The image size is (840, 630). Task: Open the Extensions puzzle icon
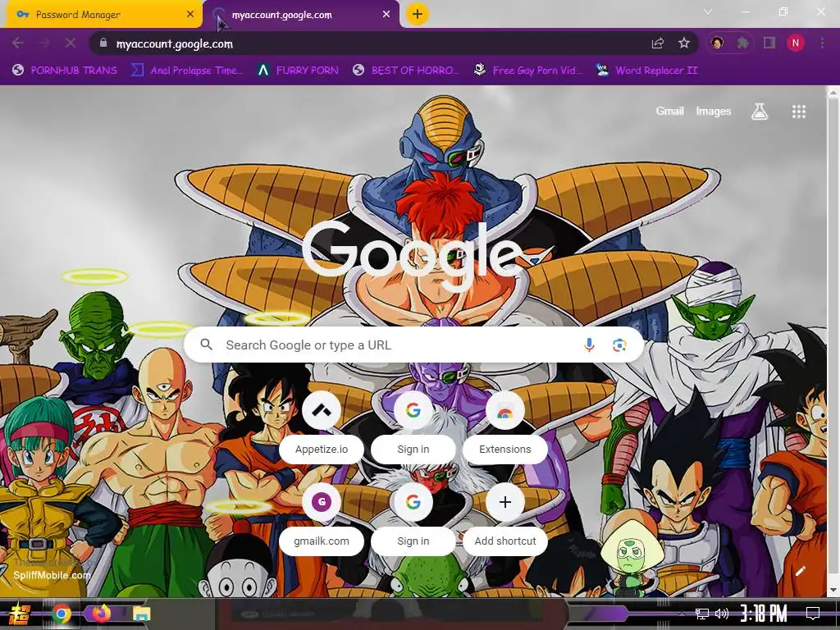(x=742, y=43)
